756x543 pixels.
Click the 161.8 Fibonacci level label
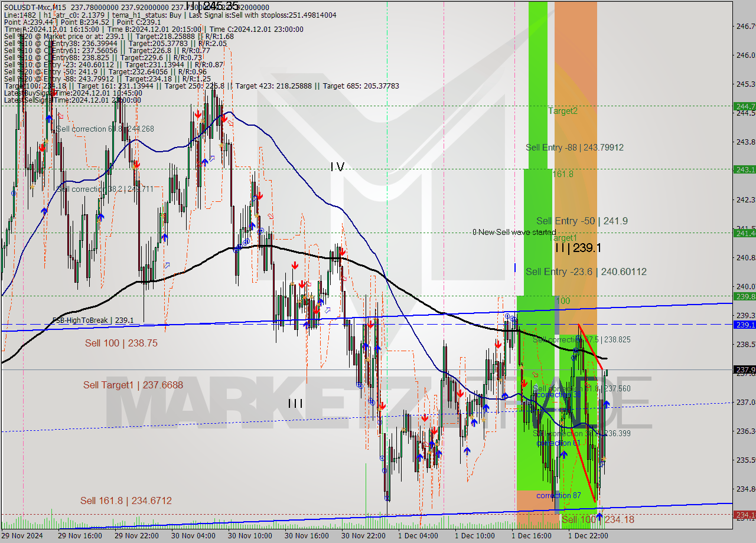click(563, 174)
